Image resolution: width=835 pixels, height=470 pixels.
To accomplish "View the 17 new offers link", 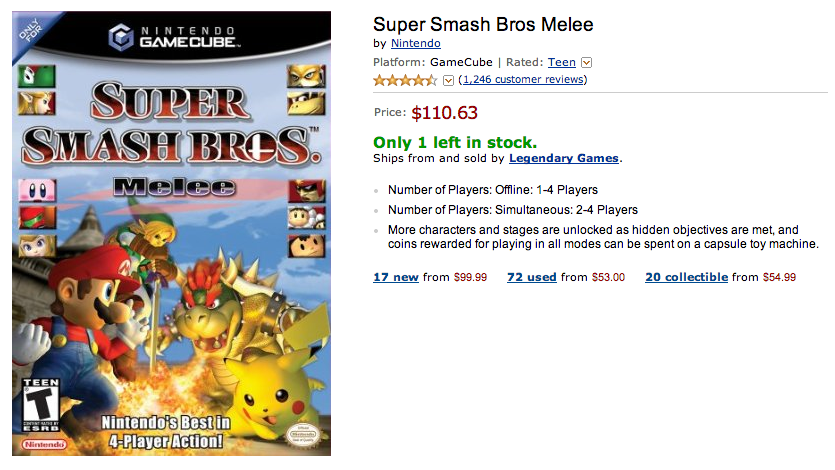I will point(396,277).
